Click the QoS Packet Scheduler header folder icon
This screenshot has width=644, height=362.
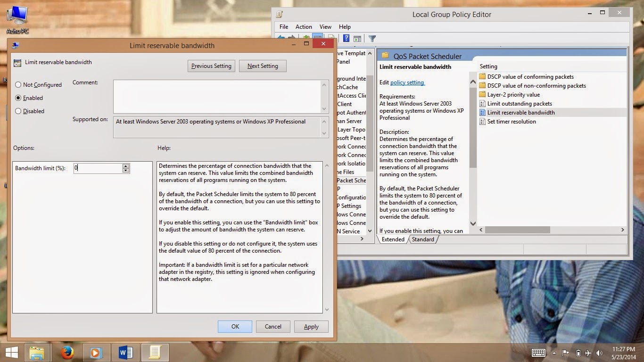[x=385, y=56]
